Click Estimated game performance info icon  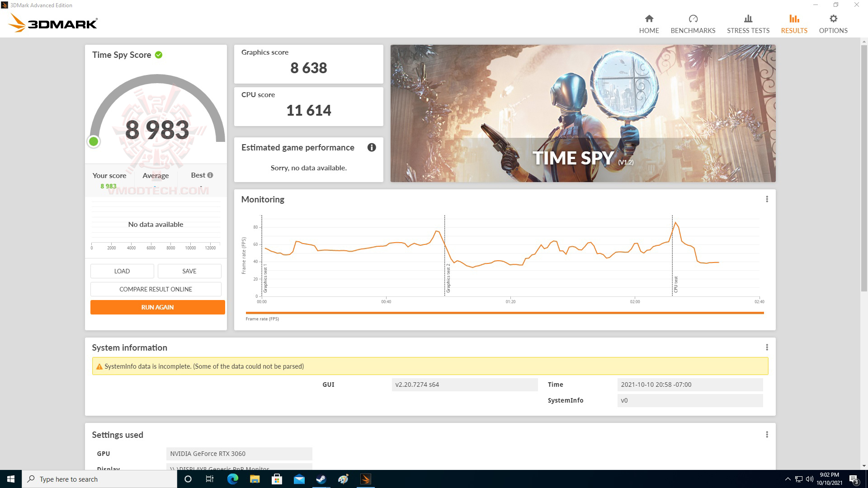(x=371, y=147)
